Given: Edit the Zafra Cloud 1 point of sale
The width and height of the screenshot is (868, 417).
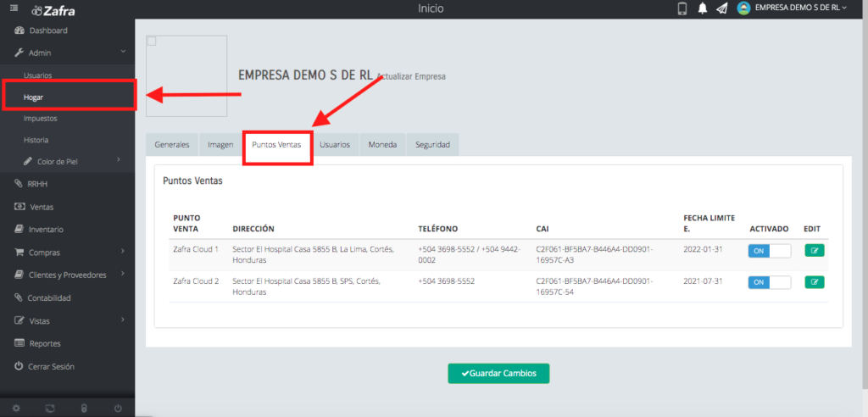Looking at the screenshot, I should pyautogui.click(x=815, y=251).
